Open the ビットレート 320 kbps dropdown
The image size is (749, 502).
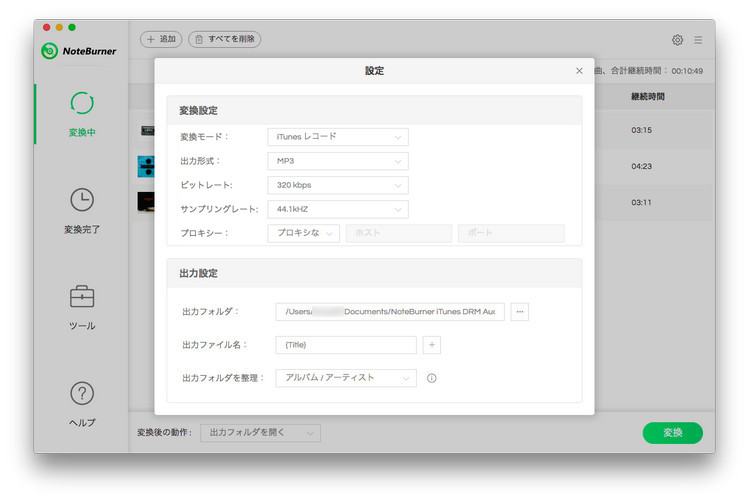click(338, 185)
